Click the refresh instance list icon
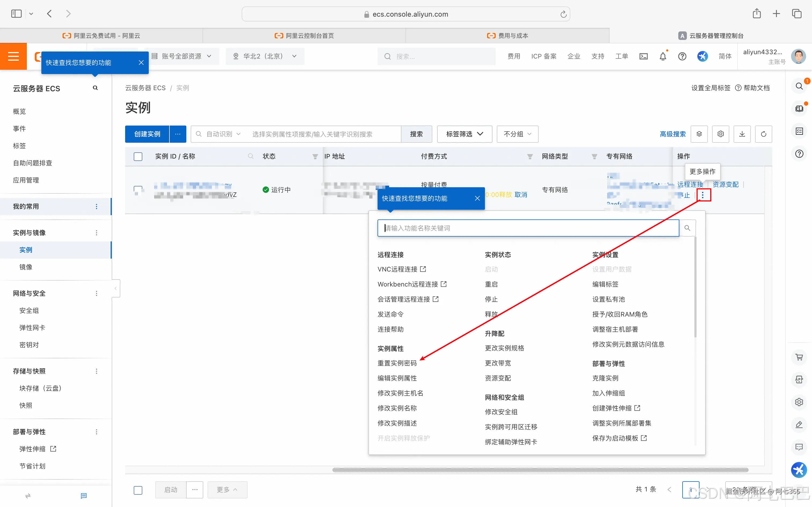Screen dimensions: 812x507 coord(764,134)
